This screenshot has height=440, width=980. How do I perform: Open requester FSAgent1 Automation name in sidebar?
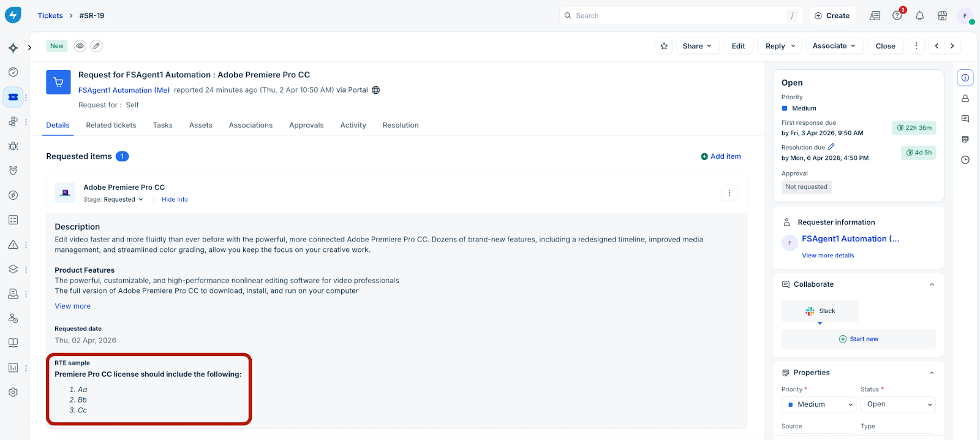point(851,239)
